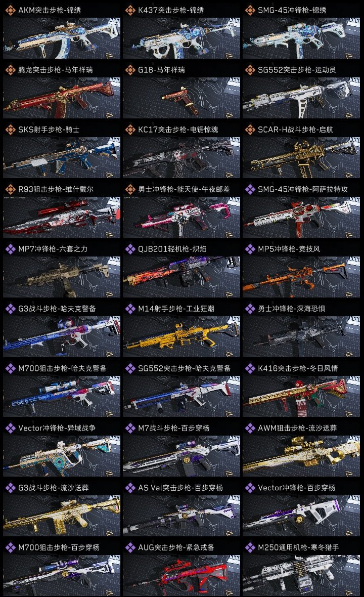The height and width of the screenshot is (597, 364).
Task: Click the purple rarity icon beside AUG突击步枪-紧急戒备
Action: pos(130,547)
